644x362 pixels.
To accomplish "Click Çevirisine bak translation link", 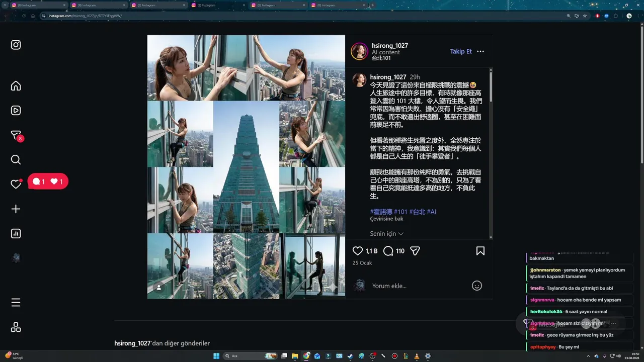I will [x=386, y=219].
